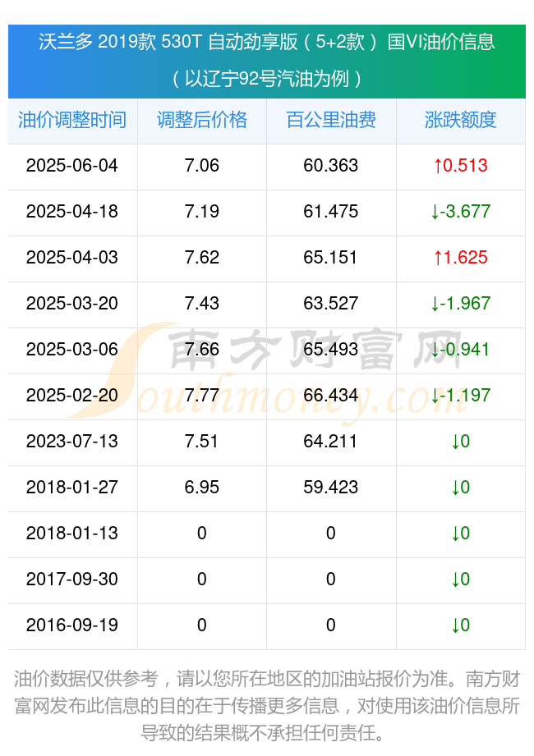Click the date 2016-09-19
The width and height of the screenshot is (534, 756).
(71, 625)
